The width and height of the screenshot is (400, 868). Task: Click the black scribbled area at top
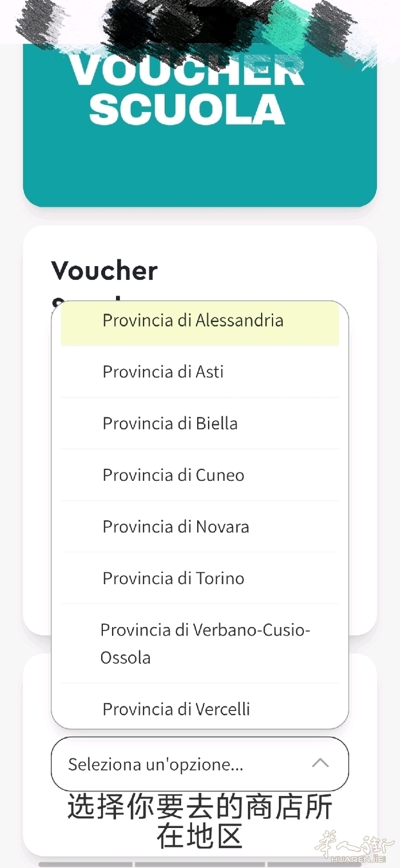point(171,23)
